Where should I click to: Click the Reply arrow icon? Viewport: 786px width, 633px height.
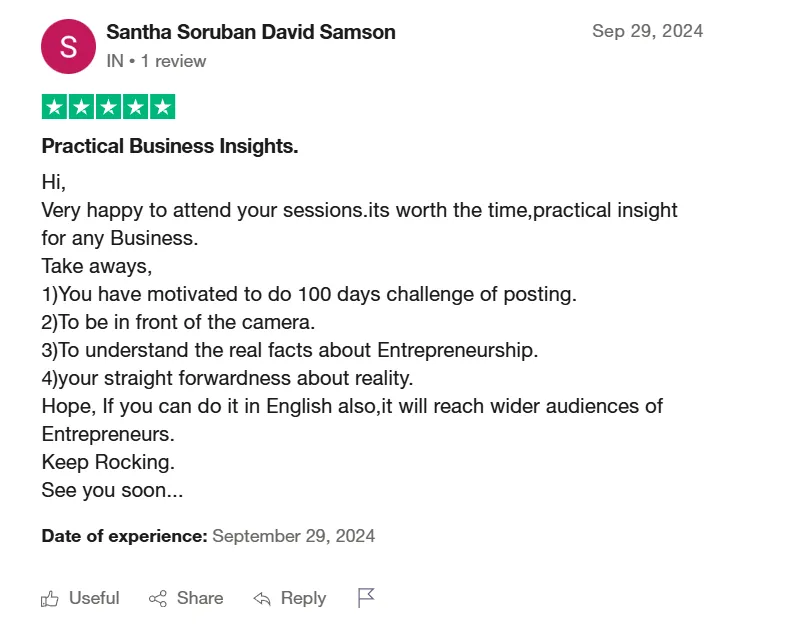(262, 598)
